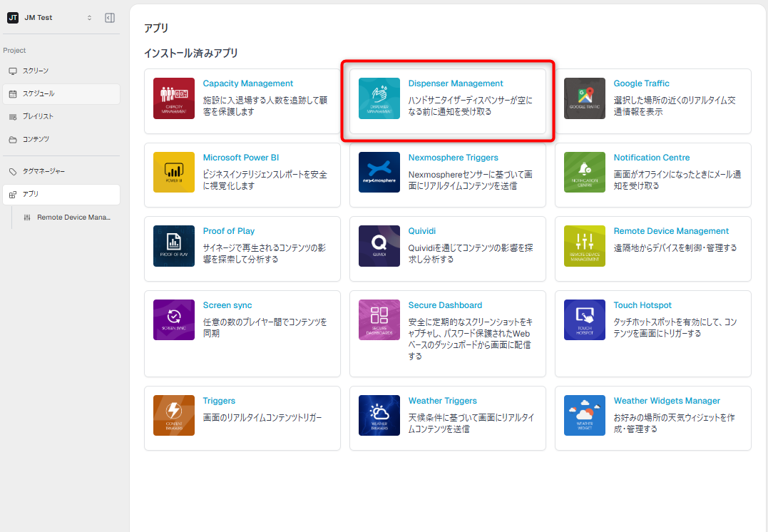Viewport: 768px width, 532px height.
Task: Click the スケジュール calendar icon in the sidebar
Action: coord(13,93)
